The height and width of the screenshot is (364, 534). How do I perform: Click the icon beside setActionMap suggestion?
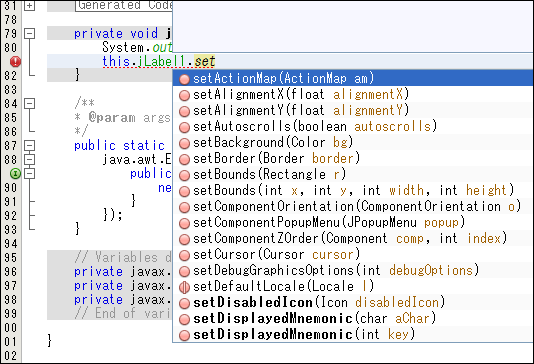coord(184,79)
